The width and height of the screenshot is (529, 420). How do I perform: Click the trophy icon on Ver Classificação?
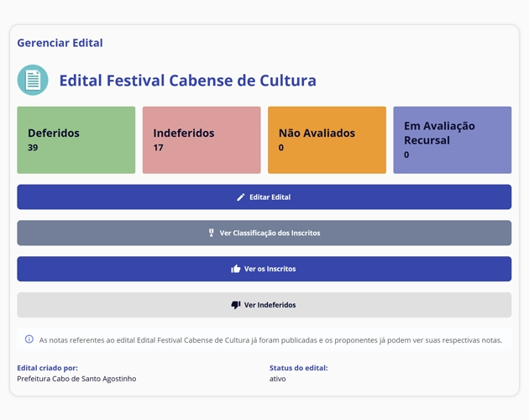pos(212,233)
